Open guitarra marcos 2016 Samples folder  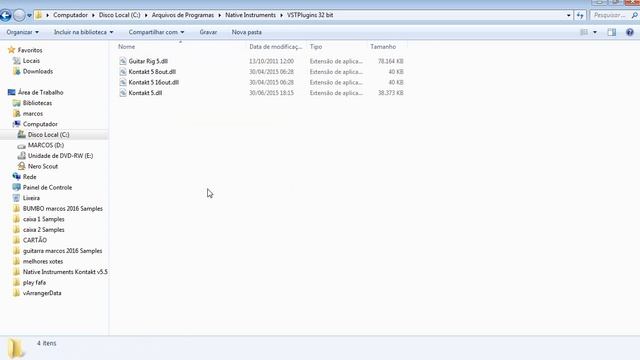(x=62, y=251)
